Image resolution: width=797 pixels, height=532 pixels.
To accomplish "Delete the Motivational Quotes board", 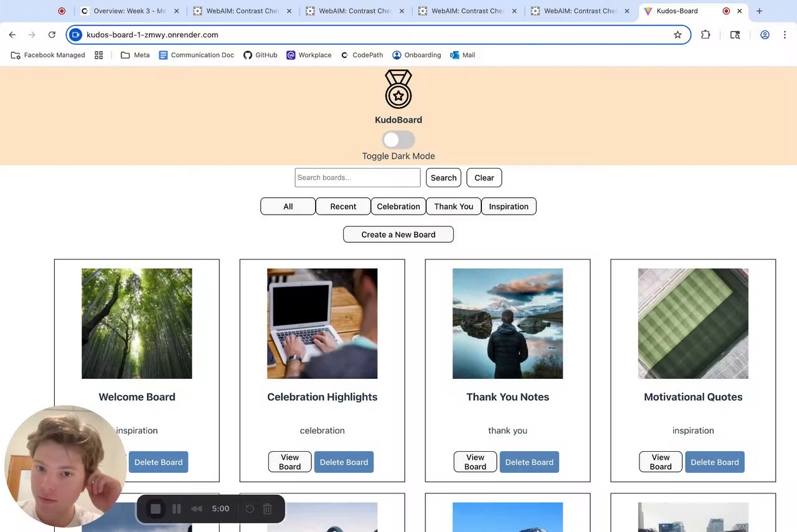I will pyautogui.click(x=715, y=462).
